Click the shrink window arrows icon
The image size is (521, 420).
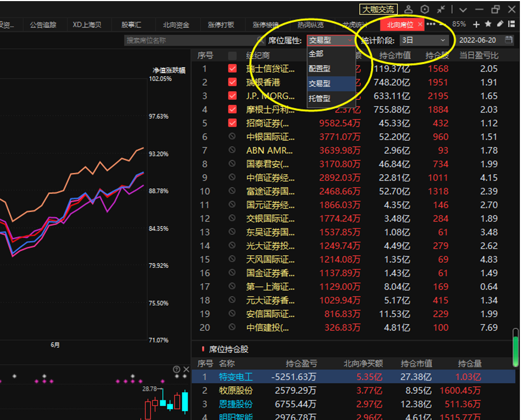pos(441,9)
